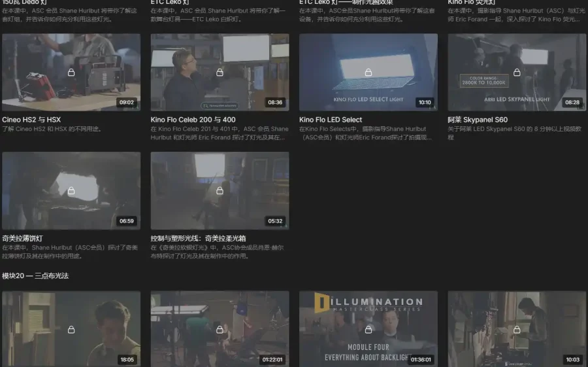588x367 pixels.
Task: Click the description starting 在Kino Flo Selects中
Action: tap(365, 133)
